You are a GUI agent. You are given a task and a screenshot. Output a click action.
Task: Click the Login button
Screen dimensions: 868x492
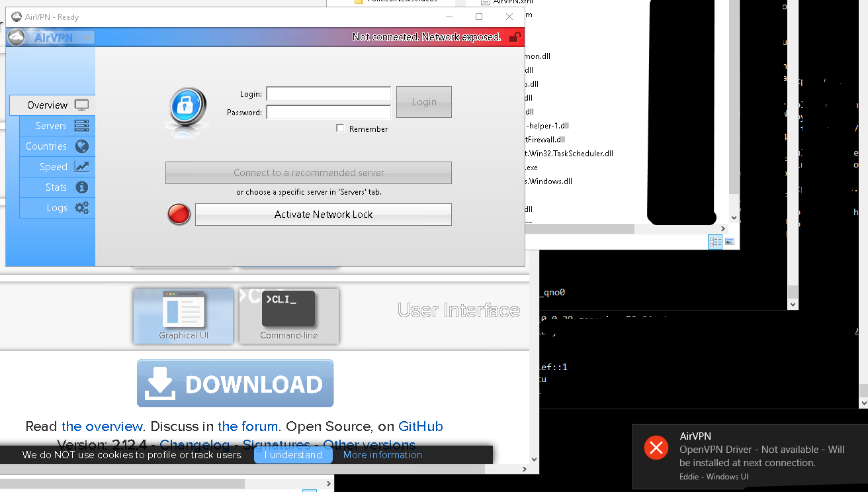coord(424,102)
